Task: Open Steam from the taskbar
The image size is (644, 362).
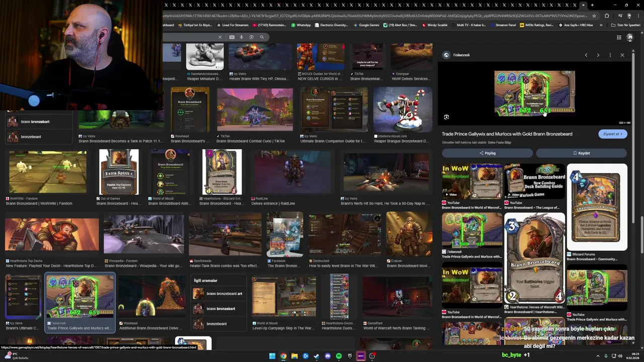Action: click(x=316, y=356)
